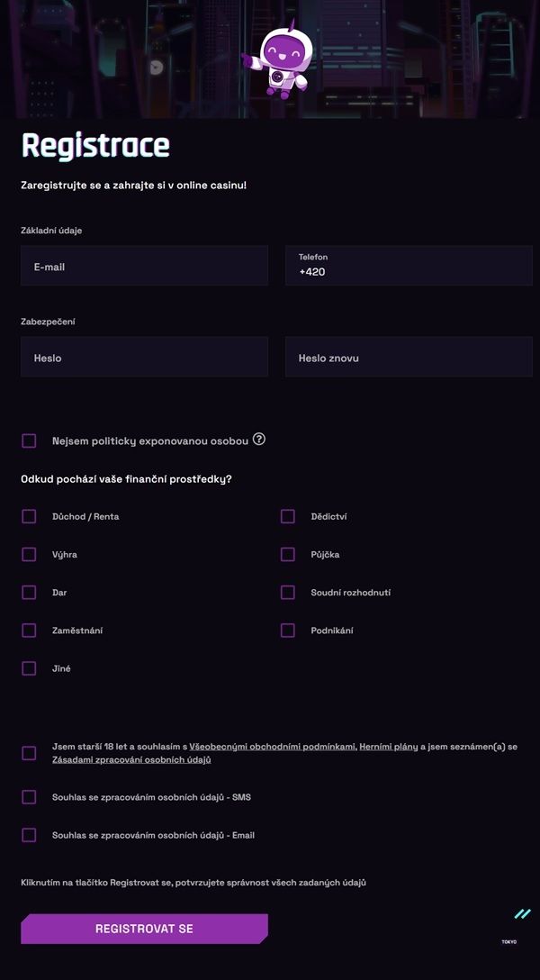Select Dědictví as funding source
The height and width of the screenshot is (980, 540).
point(288,516)
